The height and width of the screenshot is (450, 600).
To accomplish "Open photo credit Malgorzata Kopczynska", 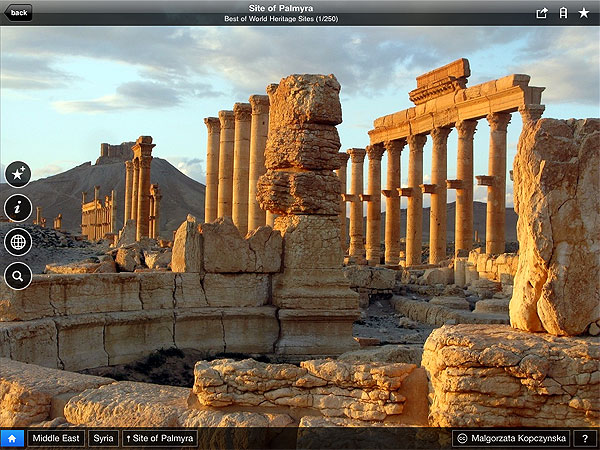I will (517, 438).
